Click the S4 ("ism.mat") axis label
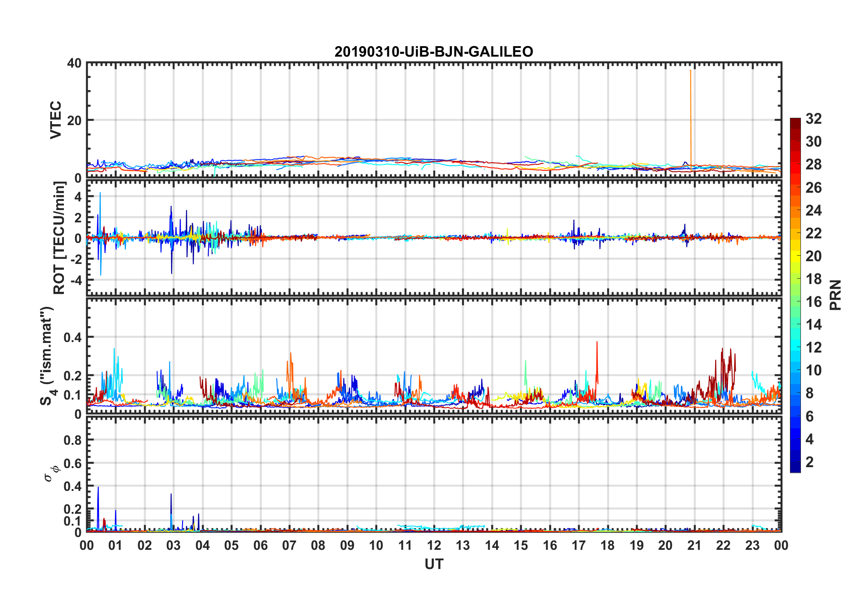Screen dimensions: 868x590 pos(47,356)
